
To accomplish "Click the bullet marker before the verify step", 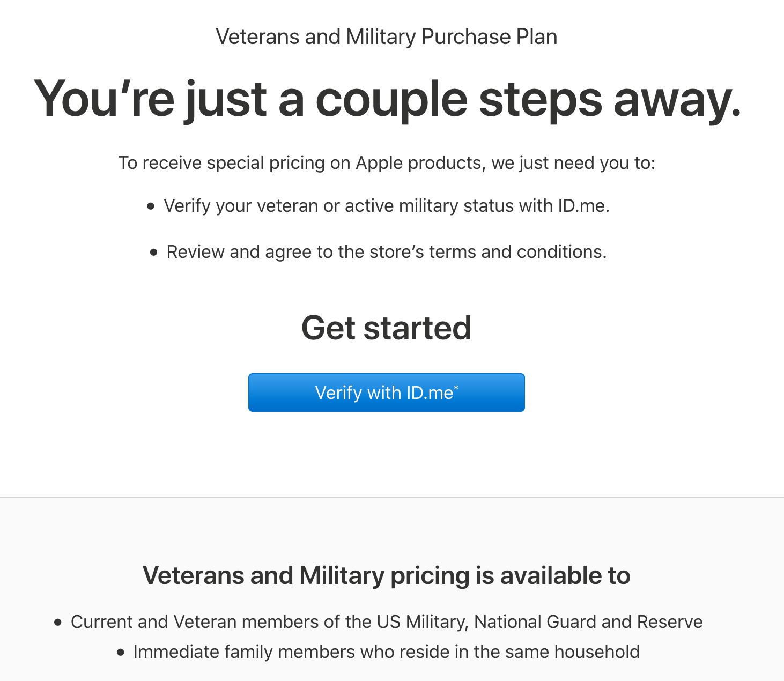I will [152, 206].
